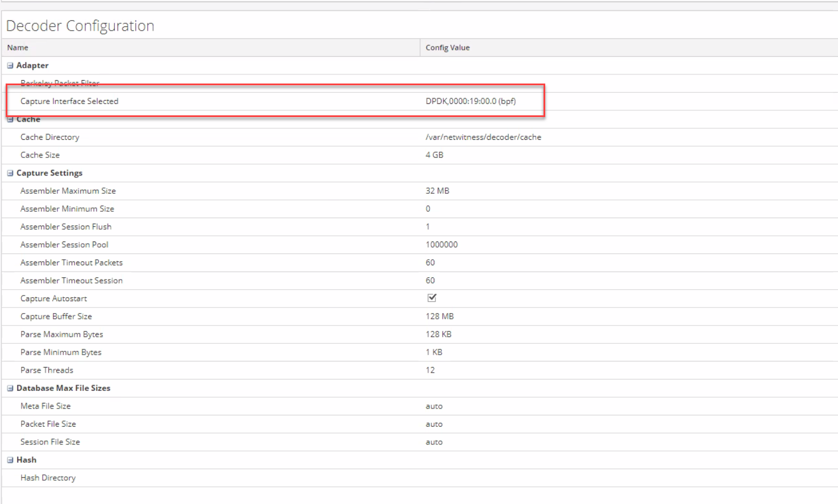The image size is (838, 504).
Task: Change the Capture Buffer Size value
Action: [439, 316]
